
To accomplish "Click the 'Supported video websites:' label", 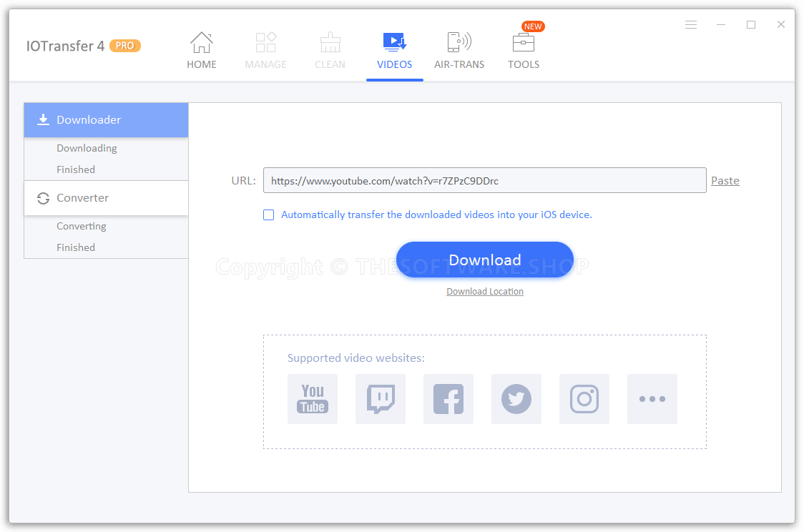I will point(356,358).
